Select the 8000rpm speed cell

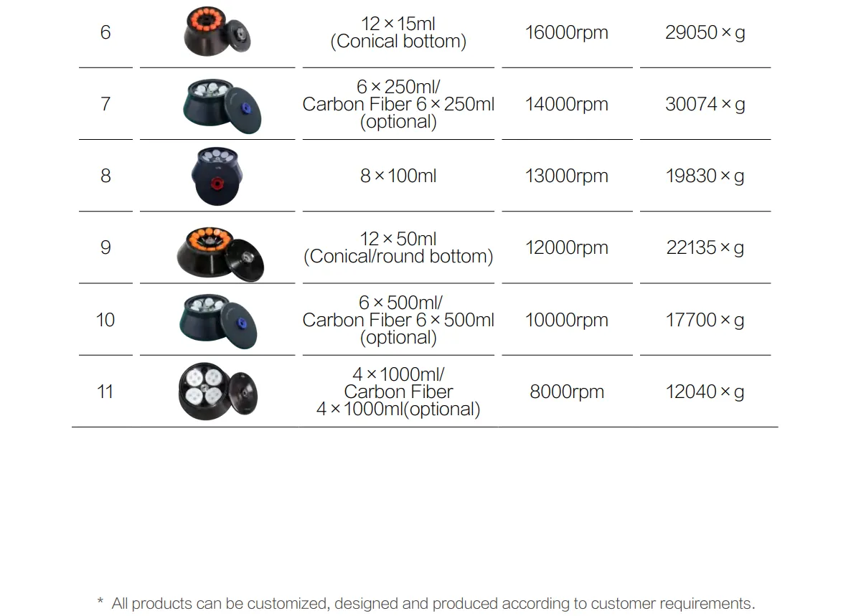click(x=566, y=392)
